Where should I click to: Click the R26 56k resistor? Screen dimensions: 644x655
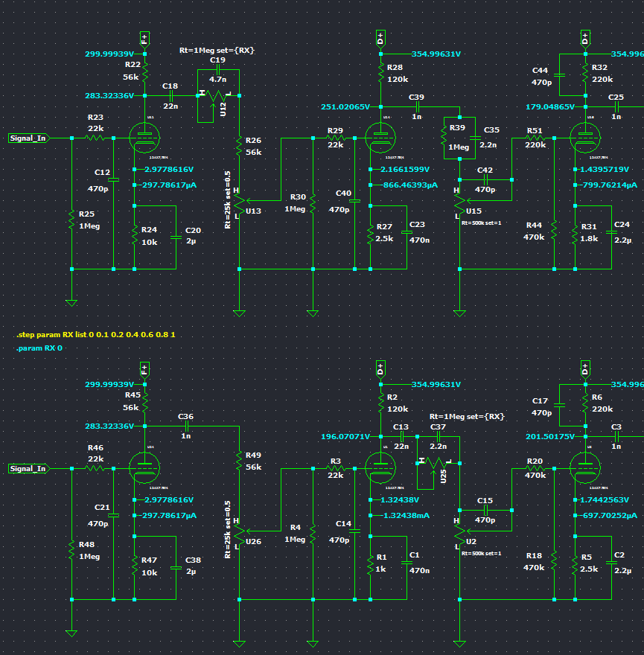[x=240, y=147]
